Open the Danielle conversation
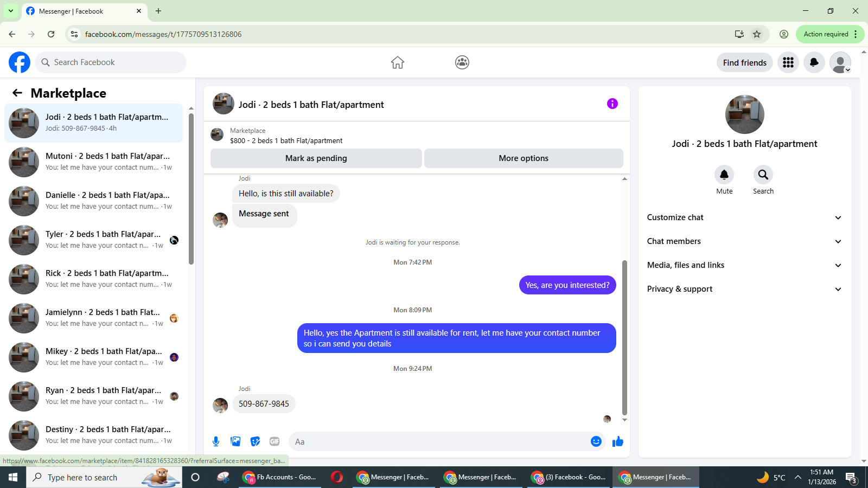The height and width of the screenshot is (488, 868). [x=93, y=201]
